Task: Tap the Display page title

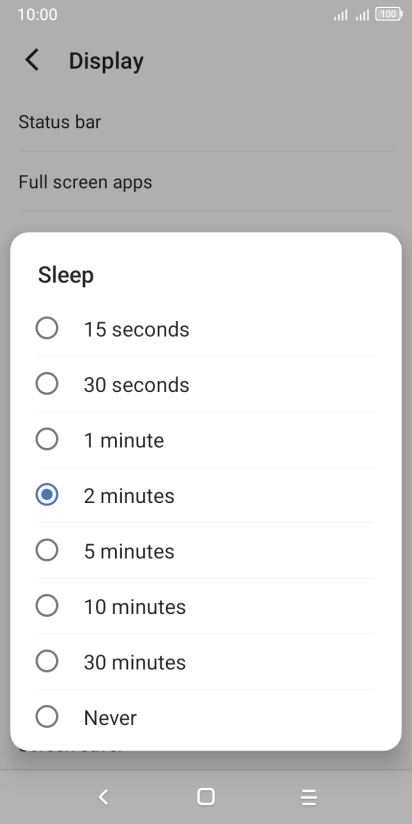Action: tap(106, 61)
